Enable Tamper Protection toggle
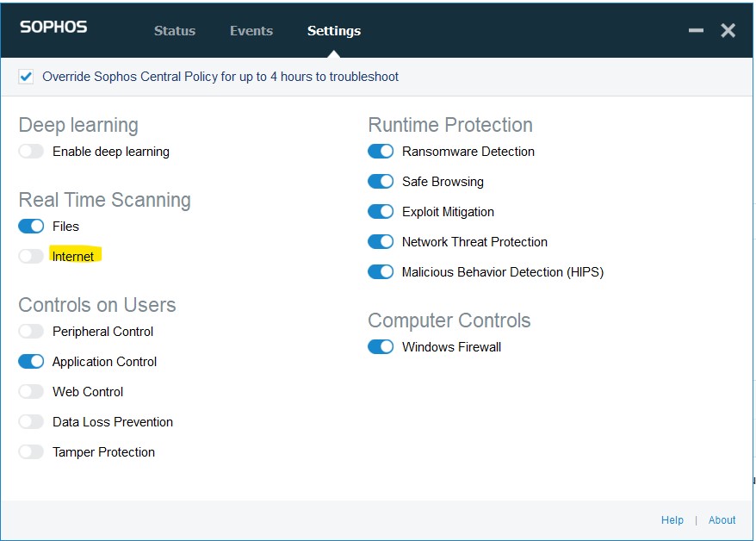Screen dimensions: 756x541 31,451
